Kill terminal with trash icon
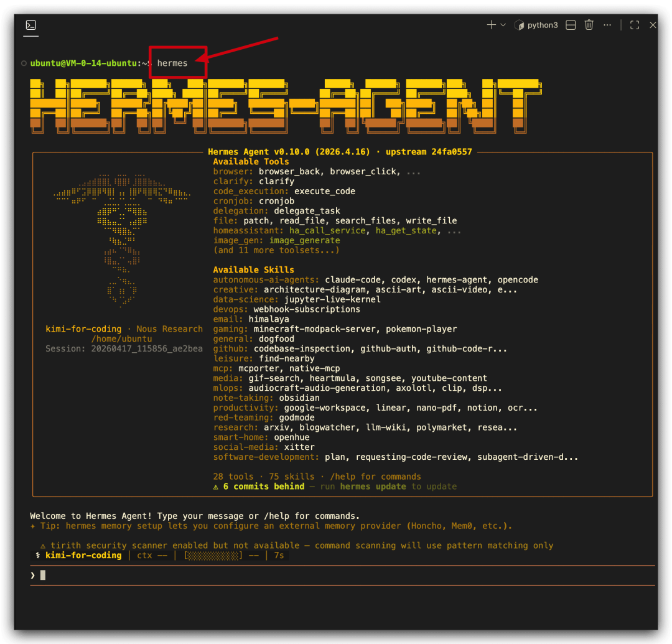672x644 pixels. pyautogui.click(x=589, y=25)
